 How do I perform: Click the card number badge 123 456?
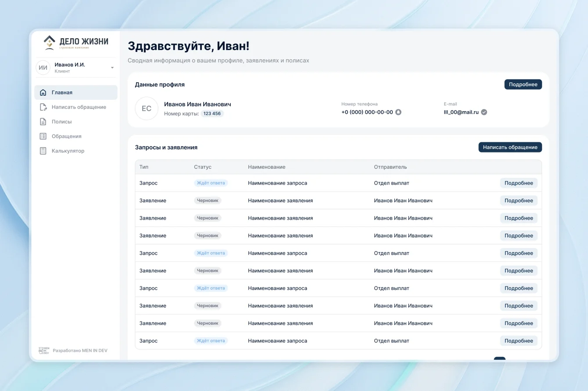tap(212, 113)
